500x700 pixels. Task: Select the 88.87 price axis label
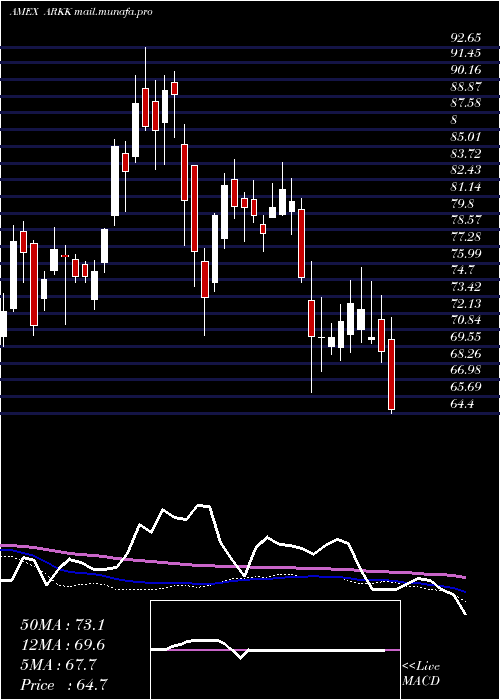click(466, 87)
